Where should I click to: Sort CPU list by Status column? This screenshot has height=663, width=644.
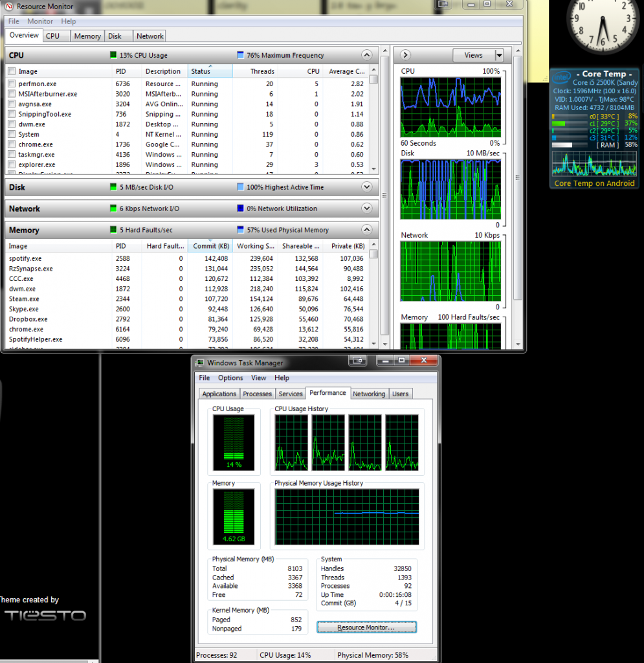point(210,71)
